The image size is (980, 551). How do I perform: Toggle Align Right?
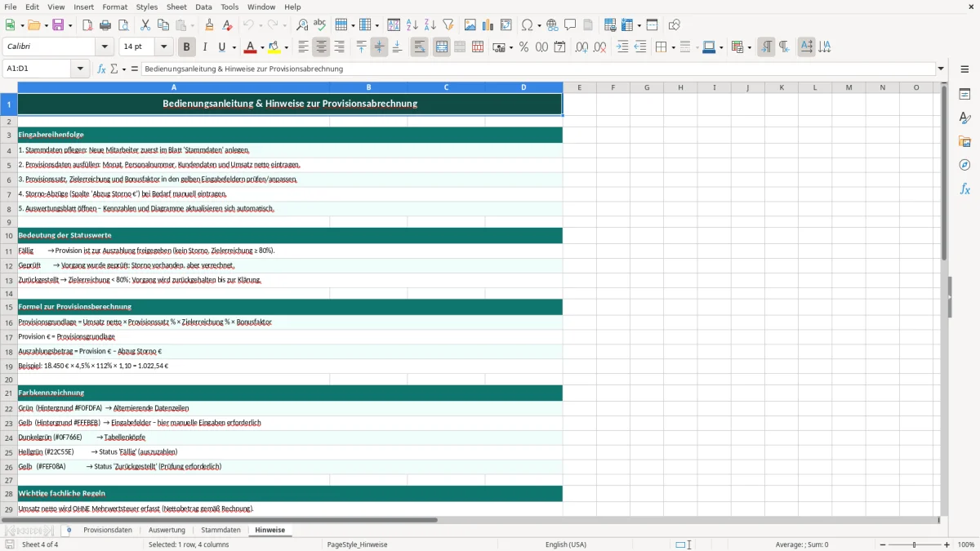click(340, 47)
